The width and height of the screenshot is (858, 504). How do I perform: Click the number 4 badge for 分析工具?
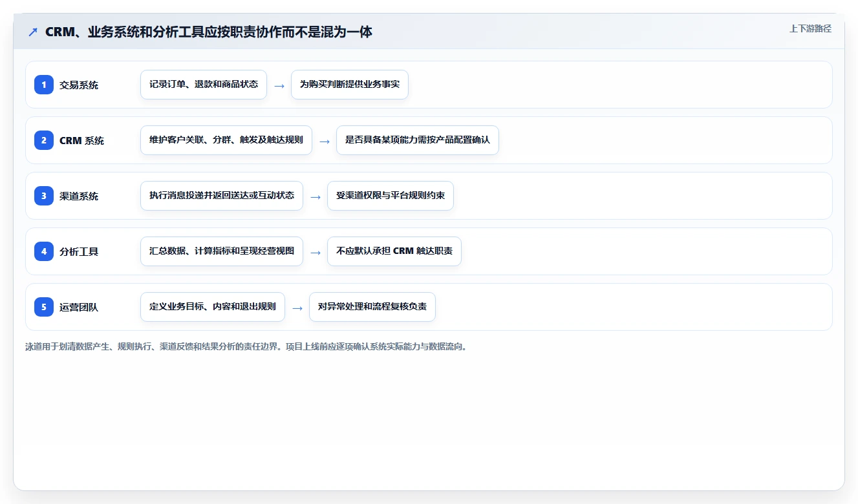pos(44,251)
